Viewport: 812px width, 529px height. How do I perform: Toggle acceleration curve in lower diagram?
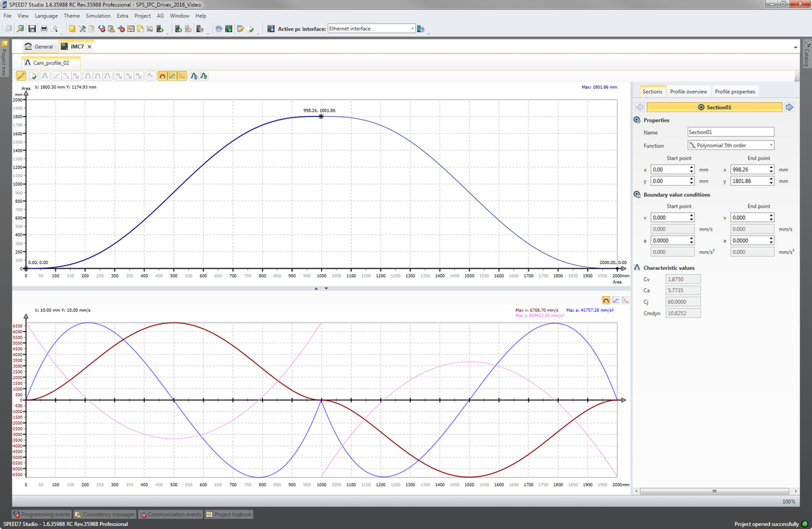click(x=615, y=300)
